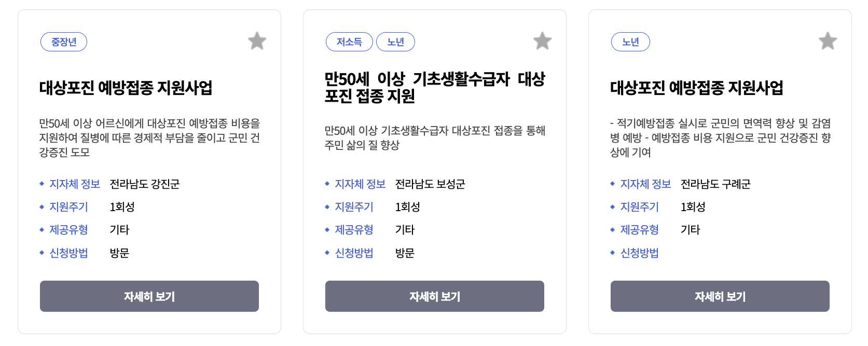868x346 pixels.
Task: Click 만50세 이상 기초생활수급자 대상포진 접종 지원 title
Action: (x=434, y=87)
